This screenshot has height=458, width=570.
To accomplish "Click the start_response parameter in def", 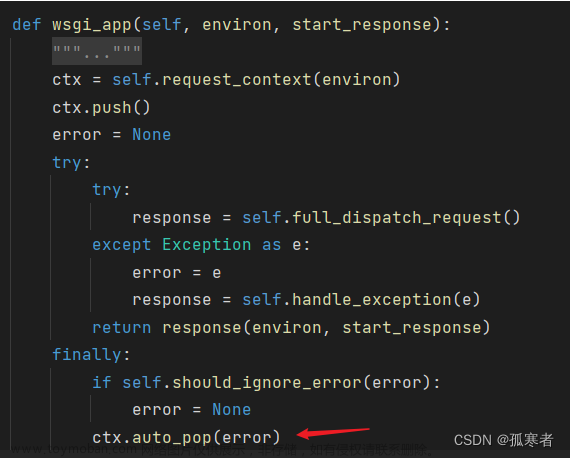I will pyautogui.click(x=362, y=25).
